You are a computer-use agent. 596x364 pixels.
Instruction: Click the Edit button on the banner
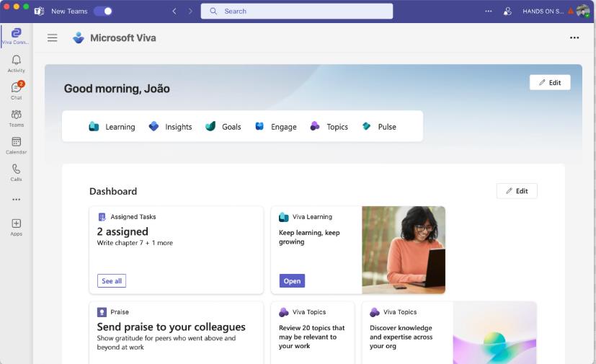pos(550,83)
